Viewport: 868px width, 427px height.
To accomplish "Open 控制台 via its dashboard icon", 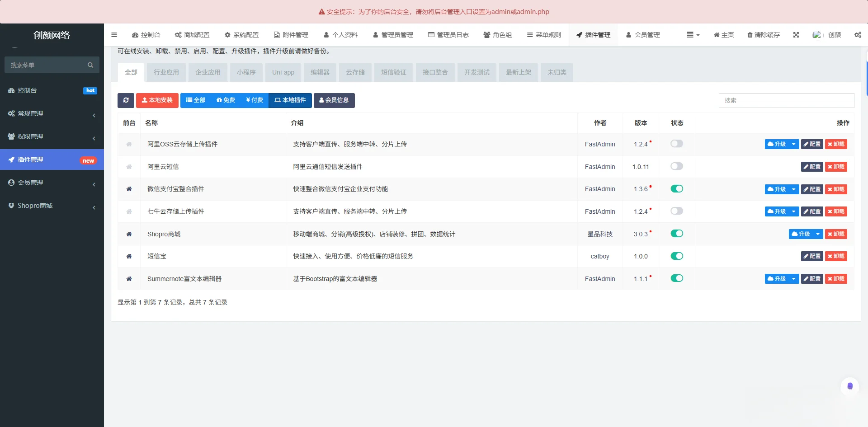I will (x=134, y=35).
